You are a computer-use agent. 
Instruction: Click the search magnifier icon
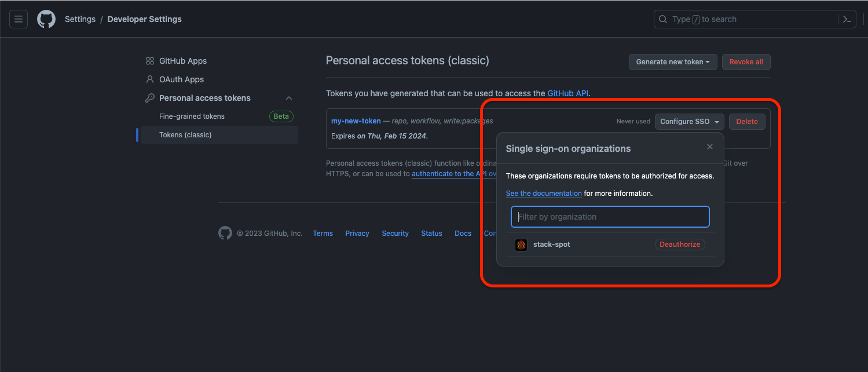click(x=662, y=19)
